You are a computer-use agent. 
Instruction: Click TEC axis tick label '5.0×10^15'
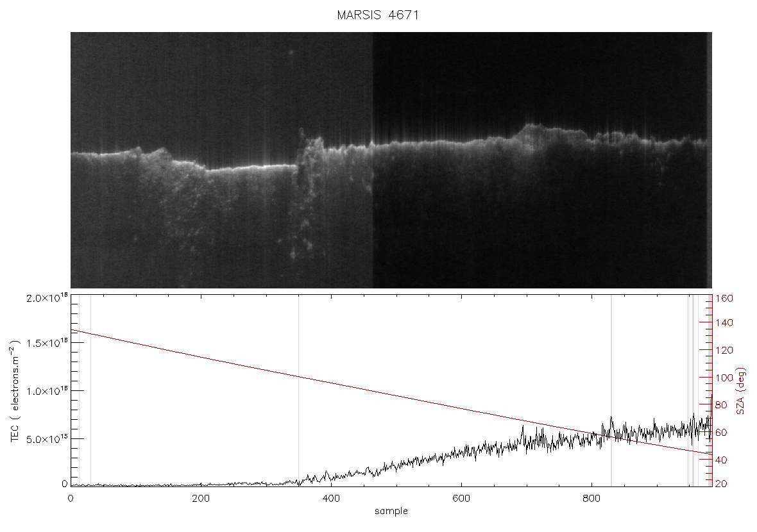pyautogui.click(x=47, y=438)
